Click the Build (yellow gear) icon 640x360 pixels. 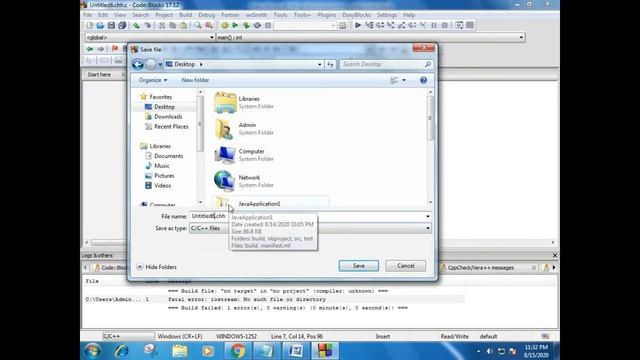coord(224,25)
